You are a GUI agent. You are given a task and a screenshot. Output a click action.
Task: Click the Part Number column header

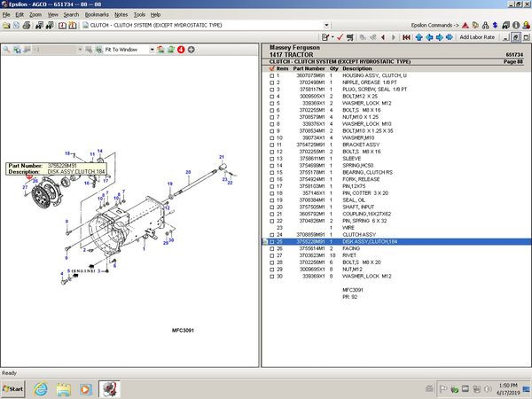309,68
